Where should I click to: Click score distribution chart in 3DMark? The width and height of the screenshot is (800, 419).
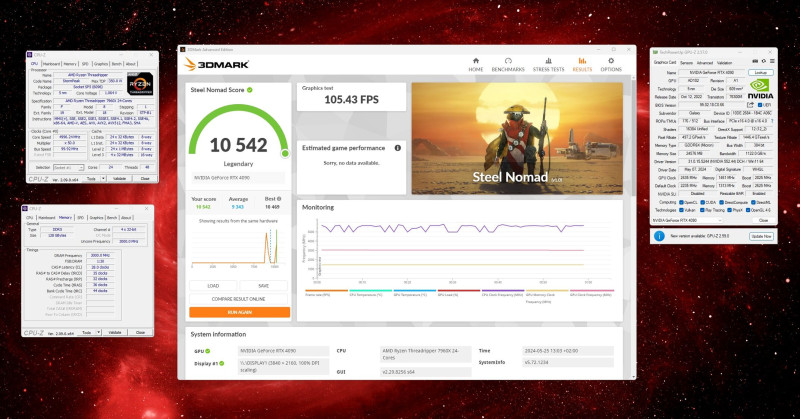point(236,248)
